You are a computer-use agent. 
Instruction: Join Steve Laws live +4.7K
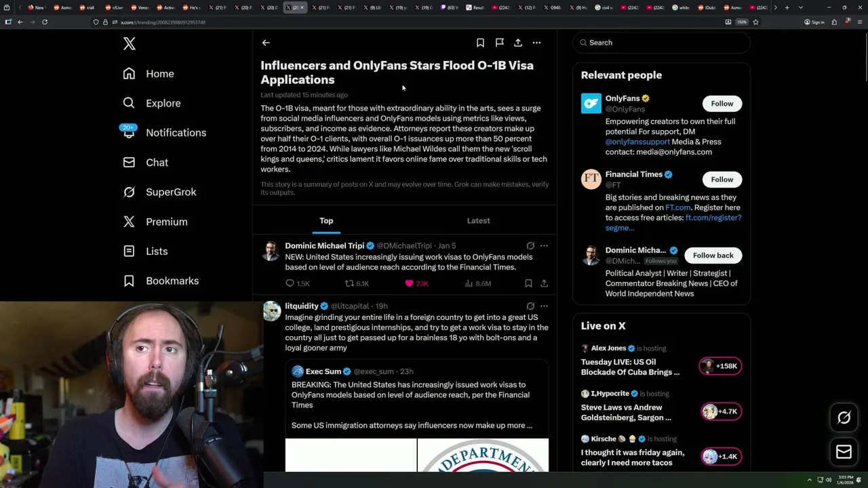(x=720, y=411)
